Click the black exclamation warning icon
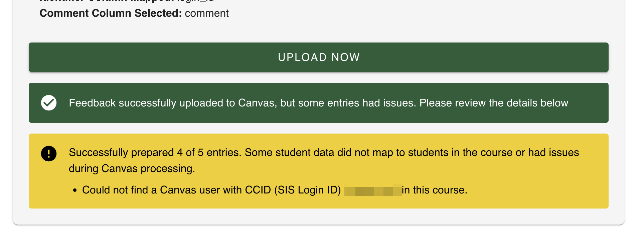 pyautogui.click(x=49, y=154)
